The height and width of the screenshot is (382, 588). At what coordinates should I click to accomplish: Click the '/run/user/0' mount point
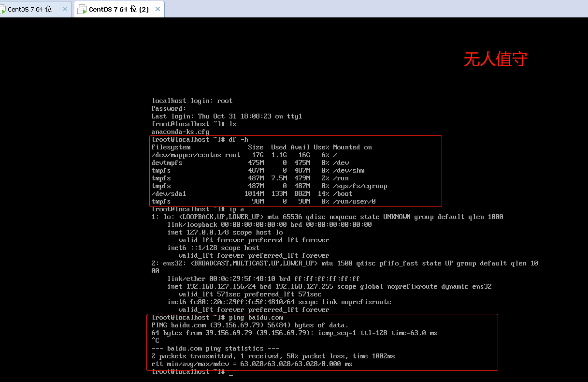coord(354,201)
